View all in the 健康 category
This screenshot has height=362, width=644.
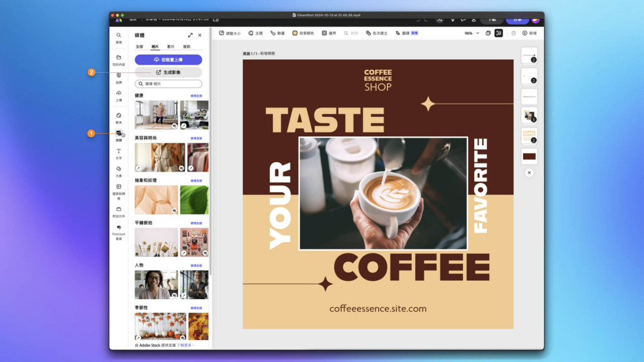196,96
